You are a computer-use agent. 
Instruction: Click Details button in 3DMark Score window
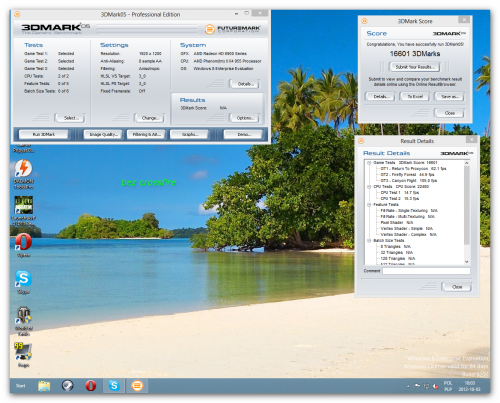click(x=380, y=96)
